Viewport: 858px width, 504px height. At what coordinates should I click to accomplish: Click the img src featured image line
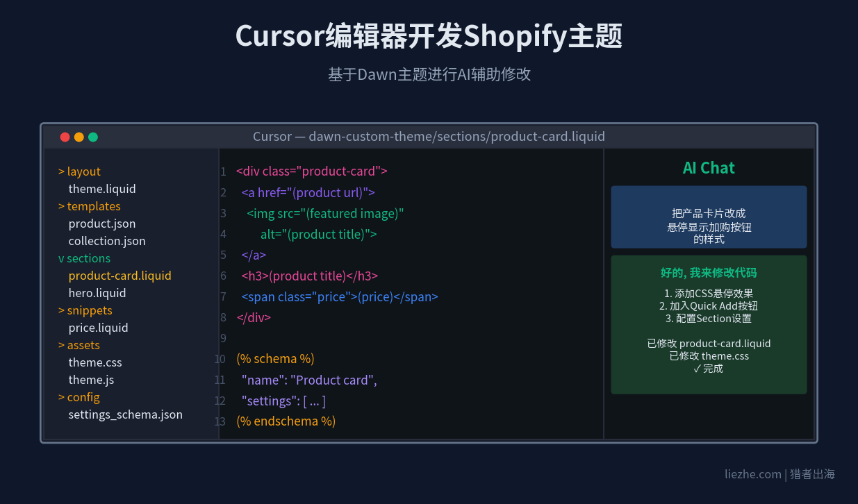click(325, 213)
